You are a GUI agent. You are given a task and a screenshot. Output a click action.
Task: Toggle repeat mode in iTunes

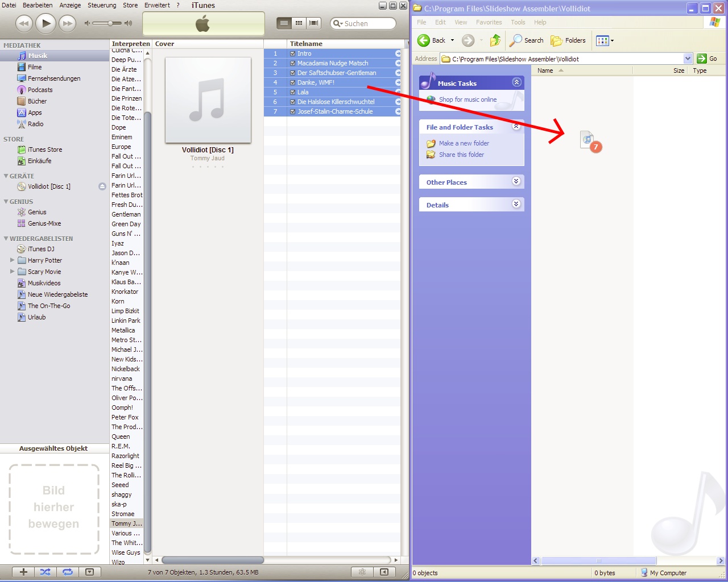[x=68, y=572]
